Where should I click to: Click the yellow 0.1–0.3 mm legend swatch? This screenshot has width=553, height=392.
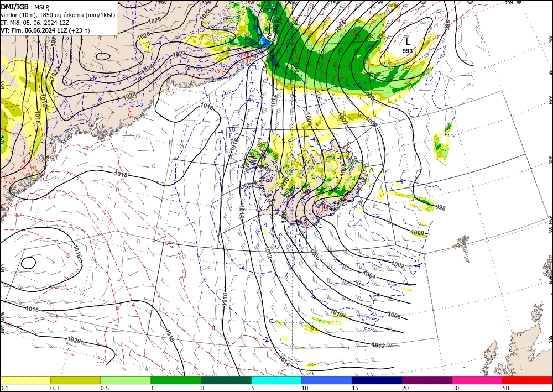[x=25, y=380]
